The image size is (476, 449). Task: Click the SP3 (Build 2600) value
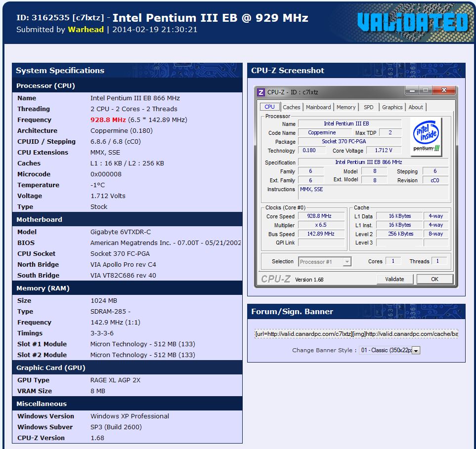(116, 427)
